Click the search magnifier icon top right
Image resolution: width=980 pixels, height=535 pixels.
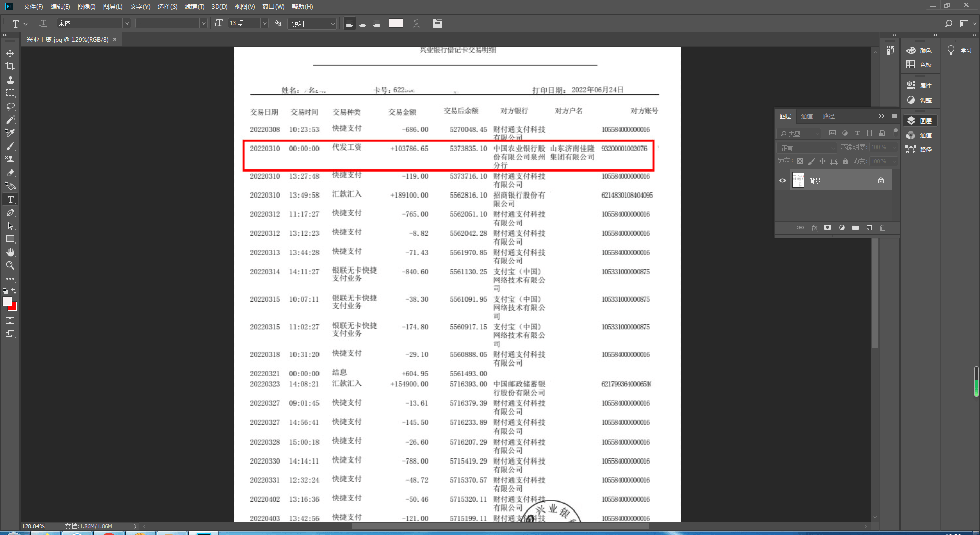949,23
